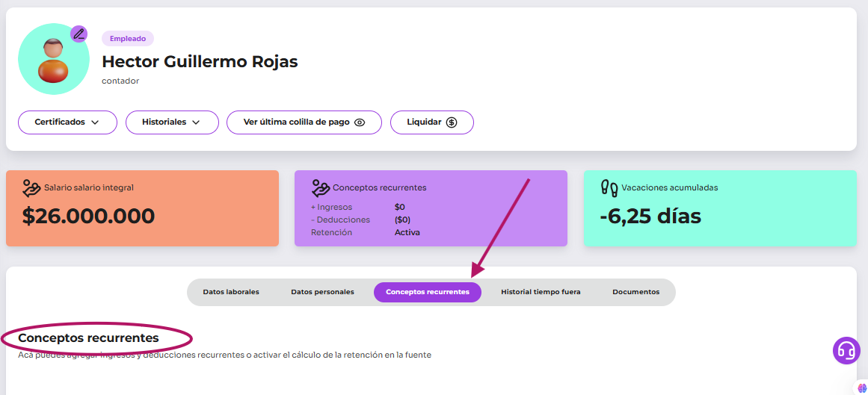Switch to the Datos laborales tab
The width and height of the screenshot is (868, 395).
click(x=231, y=292)
